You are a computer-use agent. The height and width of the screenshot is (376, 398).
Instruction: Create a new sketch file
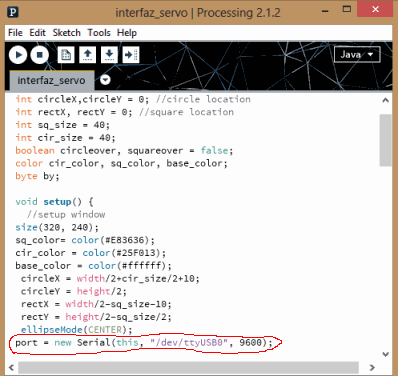pos(66,55)
